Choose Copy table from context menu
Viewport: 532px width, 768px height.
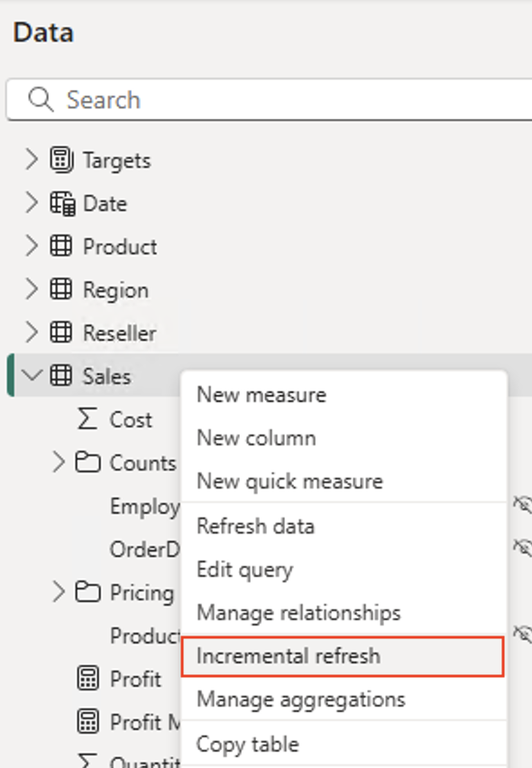point(247,745)
